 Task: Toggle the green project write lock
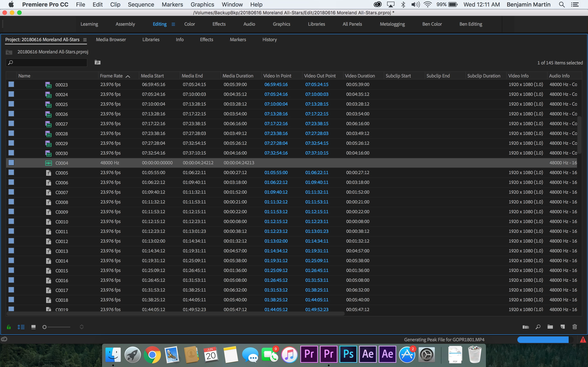coord(9,327)
